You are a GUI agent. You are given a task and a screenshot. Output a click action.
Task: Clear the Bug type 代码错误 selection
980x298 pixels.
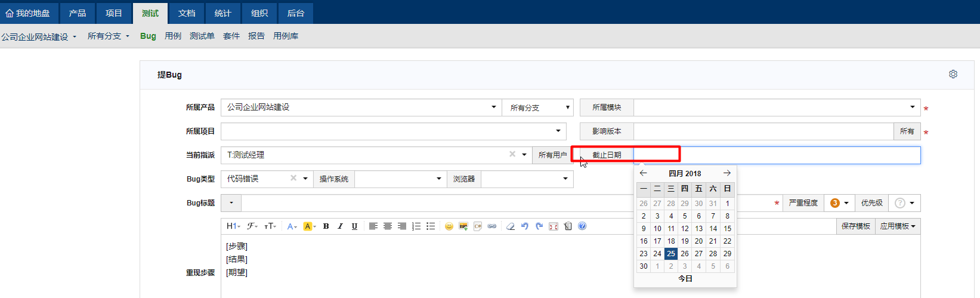click(293, 178)
